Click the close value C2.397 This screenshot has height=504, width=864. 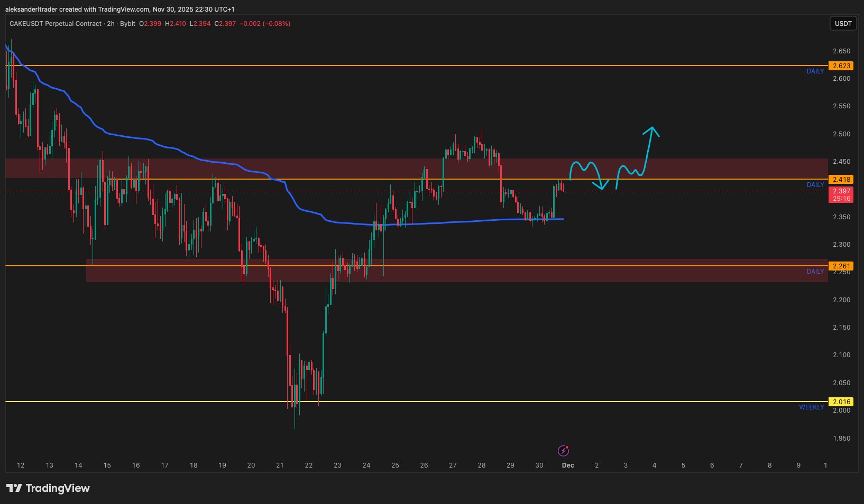225,24
